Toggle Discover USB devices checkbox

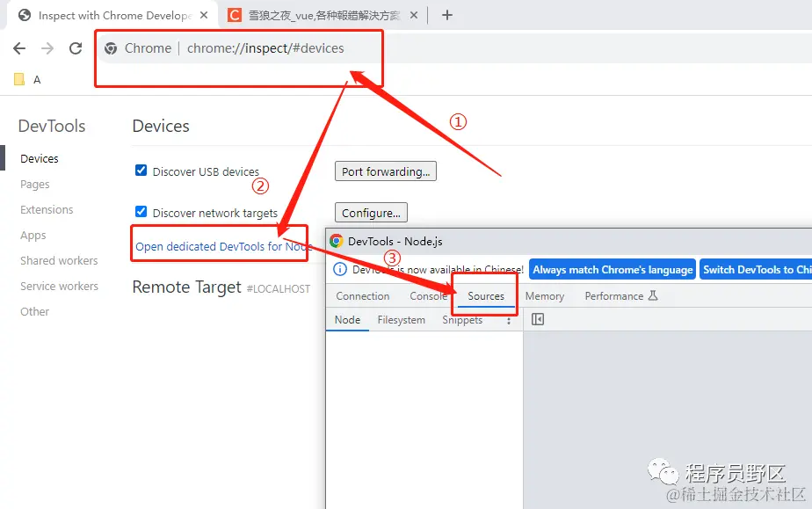(141, 171)
